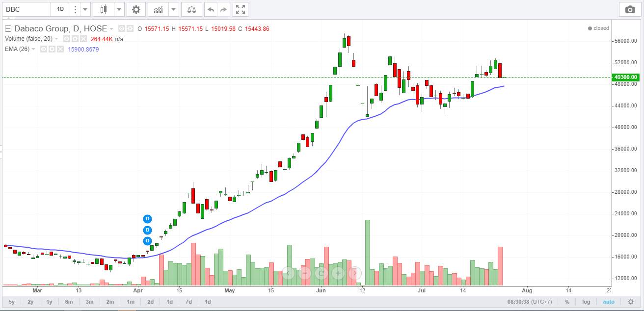This screenshot has height=311, width=644.
Task: Remove the EMA (26) indicator with X
Action: point(60,49)
